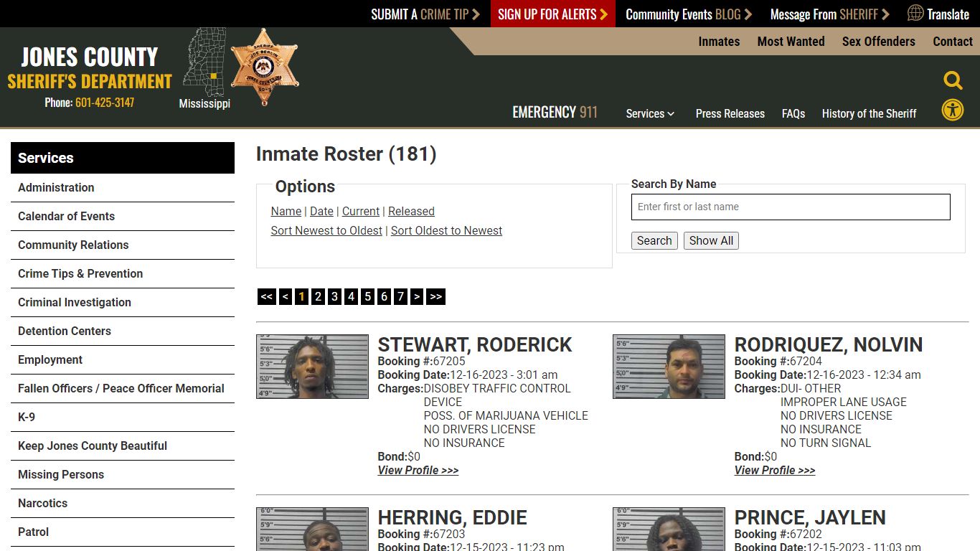The height and width of the screenshot is (551, 980).
Task: Open Submit a Crime Tip link
Action: (x=425, y=14)
